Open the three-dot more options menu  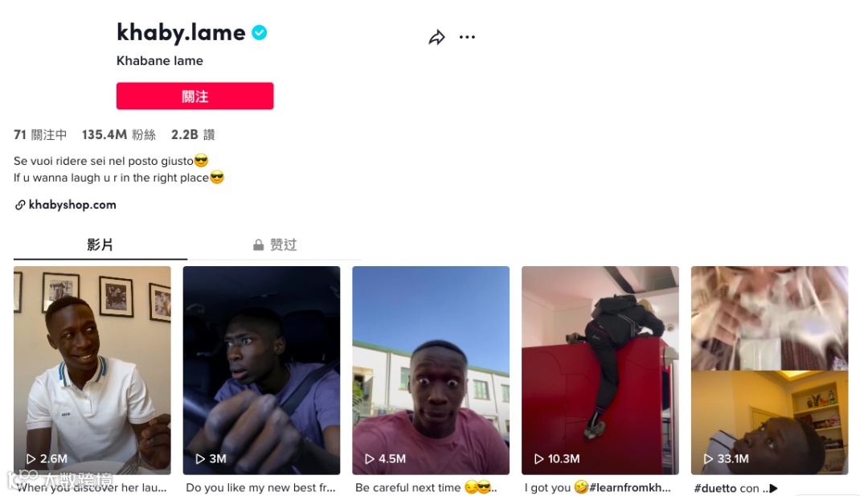tap(467, 37)
